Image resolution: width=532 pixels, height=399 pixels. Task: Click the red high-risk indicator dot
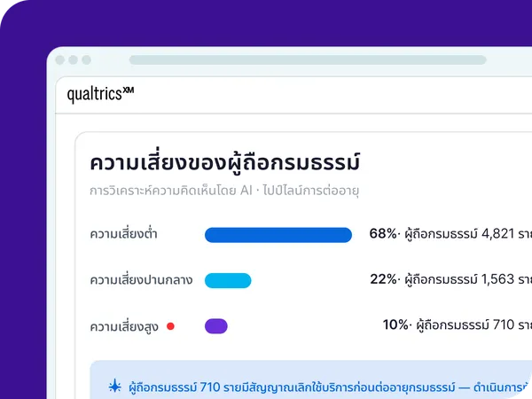(x=170, y=326)
